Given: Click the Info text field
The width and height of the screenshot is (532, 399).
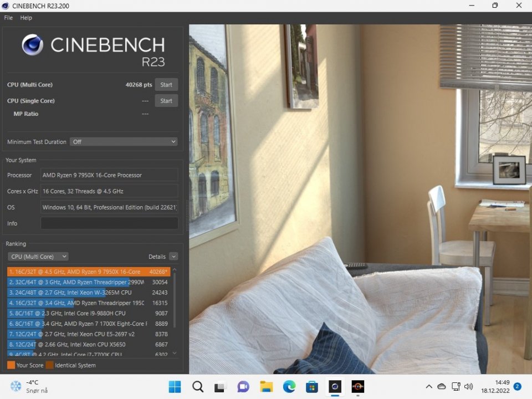Looking at the screenshot, I should (109, 223).
